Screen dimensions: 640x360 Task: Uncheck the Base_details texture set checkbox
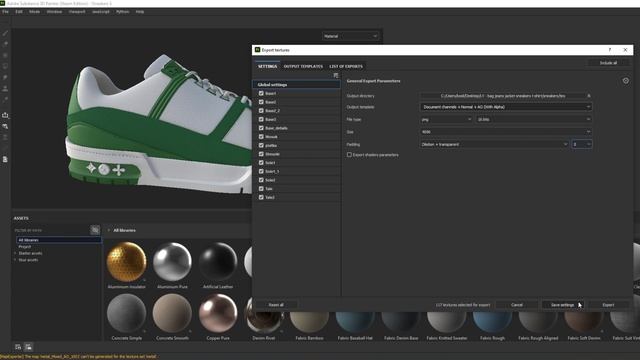(x=261, y=128)
